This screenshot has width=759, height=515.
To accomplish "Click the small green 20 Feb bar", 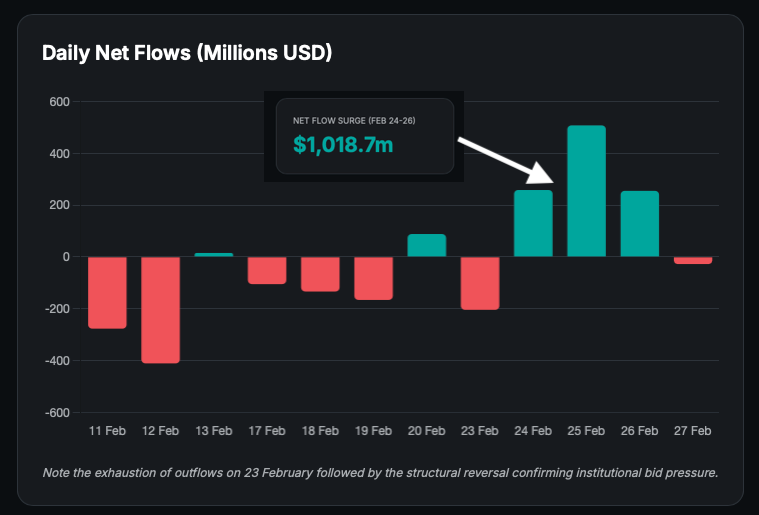I will (x=427, y=246).
